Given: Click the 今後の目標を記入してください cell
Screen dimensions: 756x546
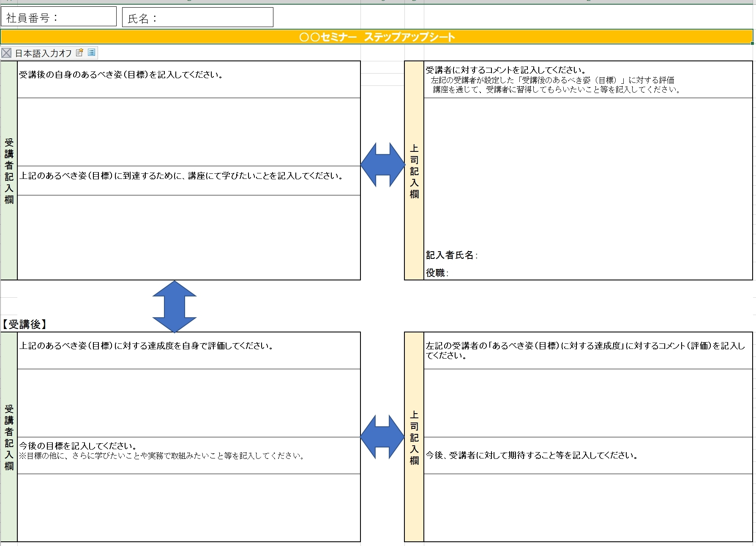Looking at the screenshot, I should point(189,455).
